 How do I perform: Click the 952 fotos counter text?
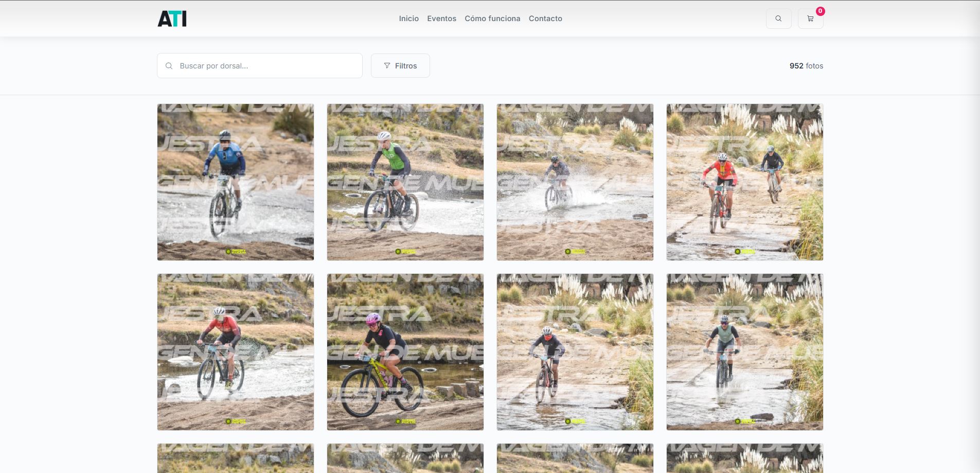(x=806, y=66)
